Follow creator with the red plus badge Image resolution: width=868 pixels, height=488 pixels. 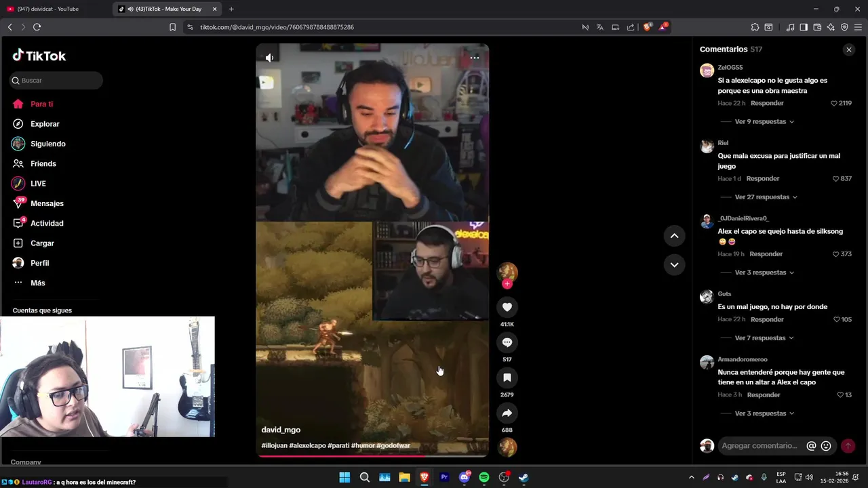(x=507, y=284)
